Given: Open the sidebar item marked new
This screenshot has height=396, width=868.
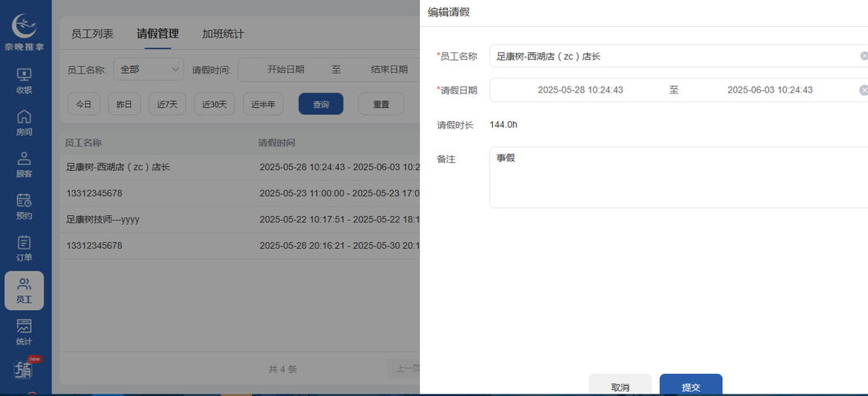Looking at the screenshot, I should (x=24, y=369).
